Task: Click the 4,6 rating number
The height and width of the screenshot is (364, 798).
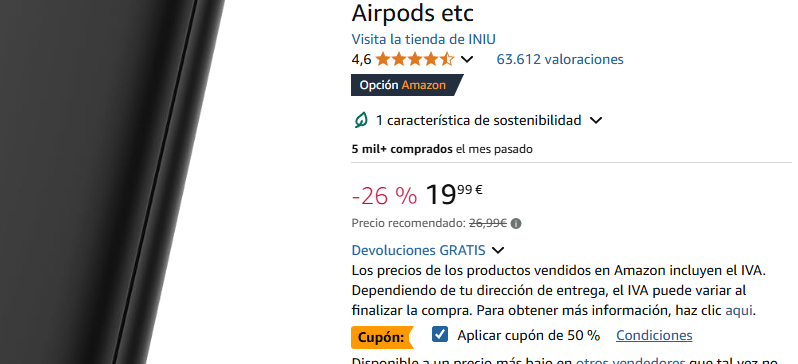Action: (361, 60)
